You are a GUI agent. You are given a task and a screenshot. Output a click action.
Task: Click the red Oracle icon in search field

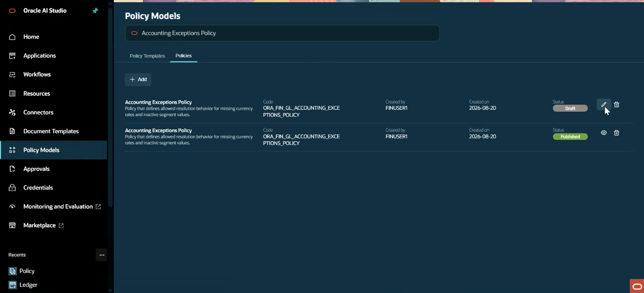coord(134,33)
